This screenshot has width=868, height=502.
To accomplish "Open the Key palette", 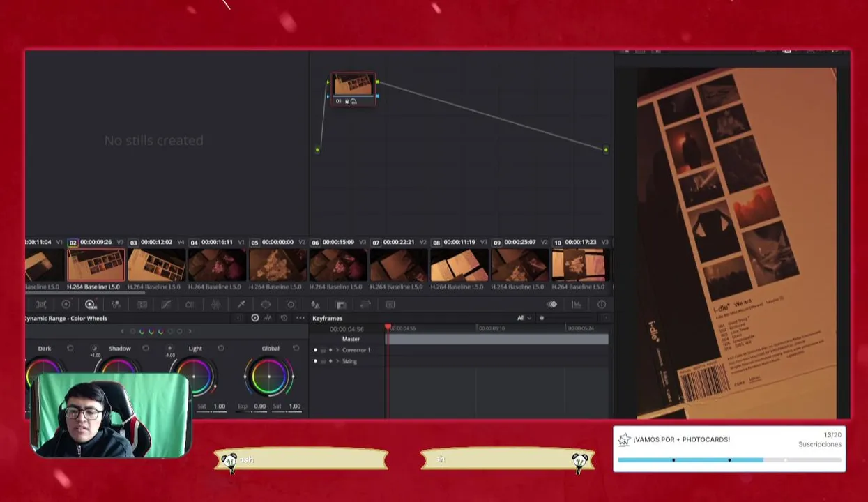I will point(341,305).
